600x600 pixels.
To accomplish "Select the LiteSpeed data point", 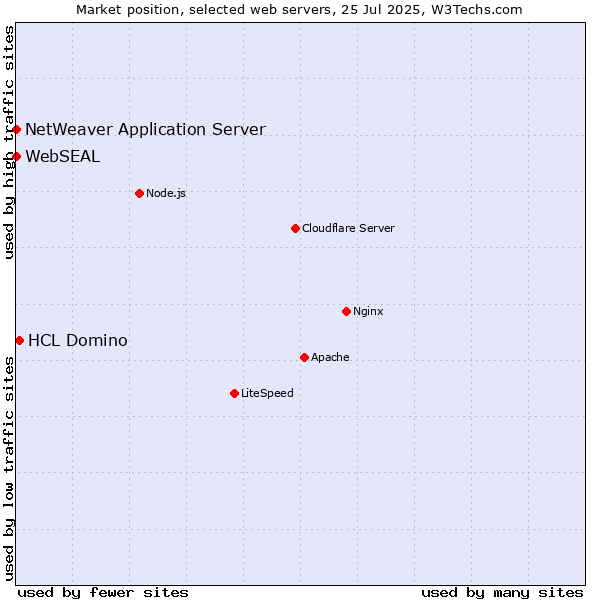I will (235, 393).
